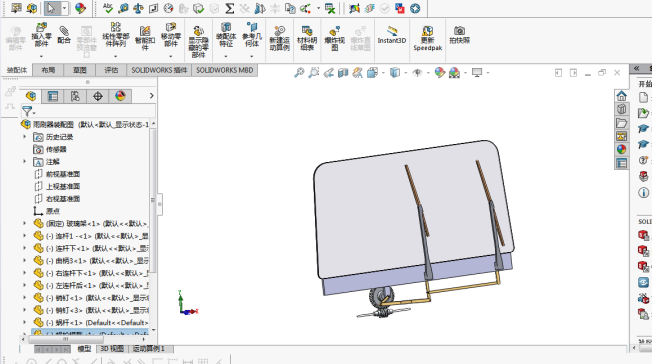Switch to the 草图 sketch tab
652x364 pixels.
79,70
